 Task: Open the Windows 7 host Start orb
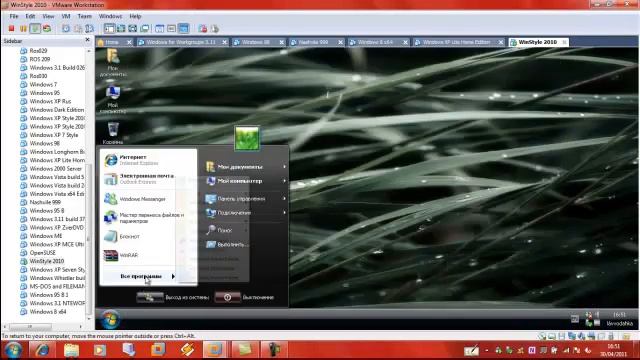[x=13, y=350]
